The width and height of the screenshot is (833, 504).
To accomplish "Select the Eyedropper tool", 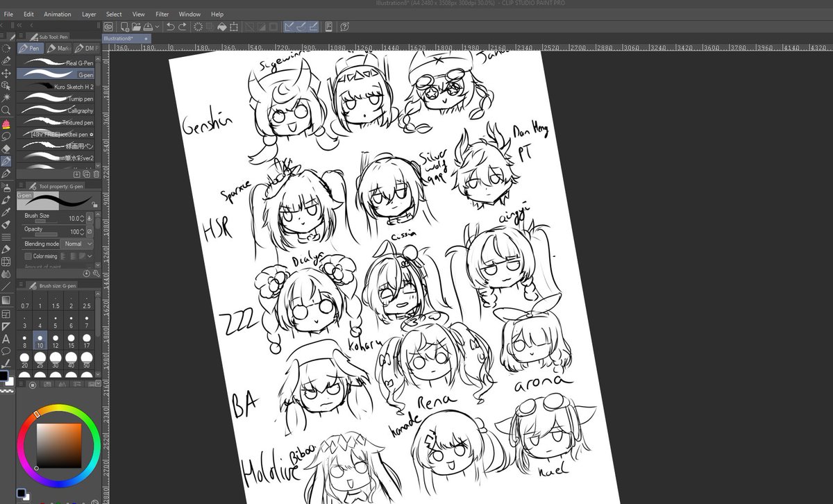I will point(6,212).
